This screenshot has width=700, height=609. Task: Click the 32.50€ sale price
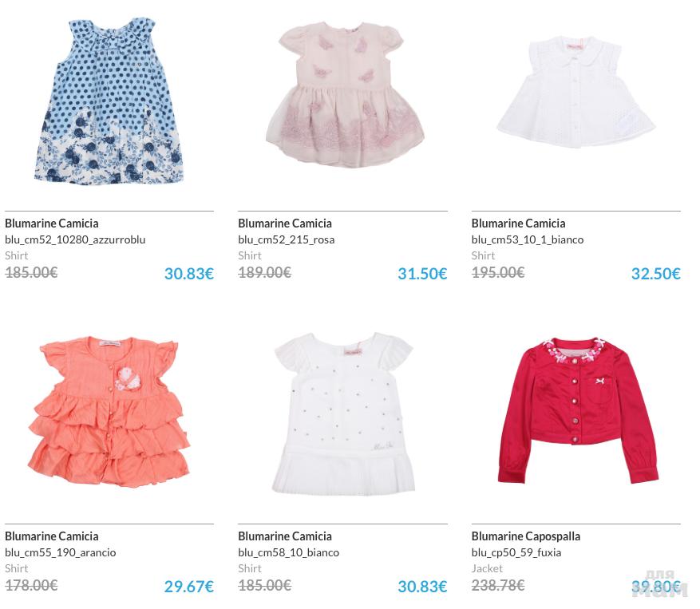[656, 274]
